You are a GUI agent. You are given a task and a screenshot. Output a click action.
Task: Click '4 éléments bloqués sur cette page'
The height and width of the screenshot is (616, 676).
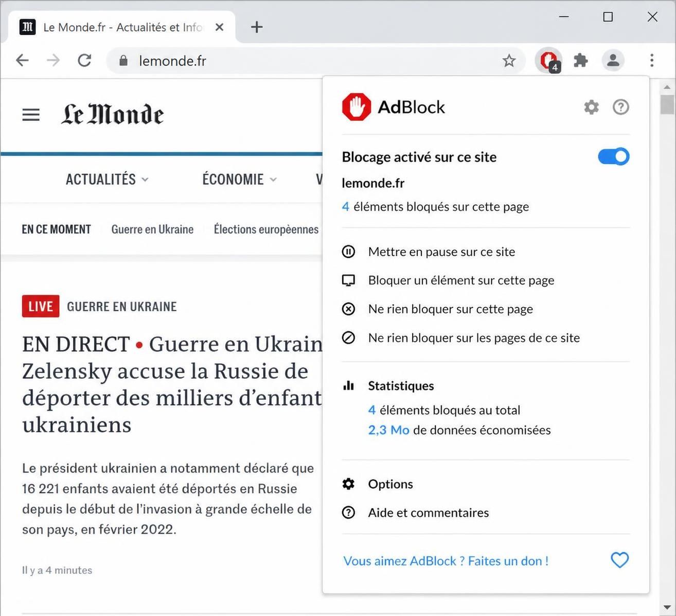(435, 206)
